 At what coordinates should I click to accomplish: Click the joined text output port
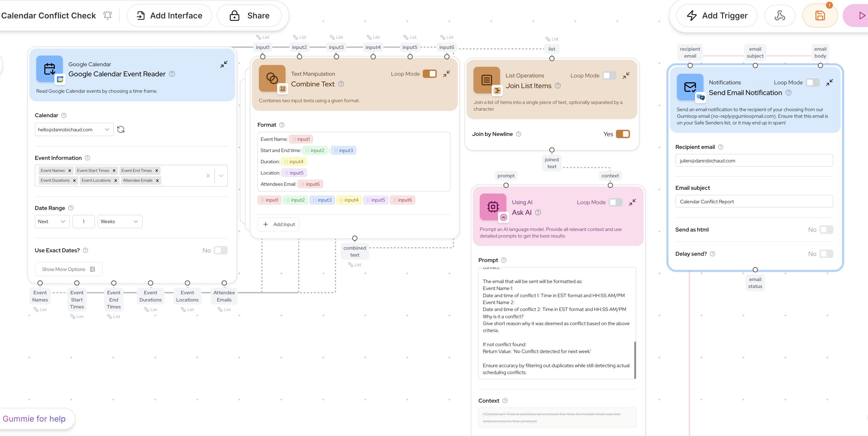click(552, 150)
